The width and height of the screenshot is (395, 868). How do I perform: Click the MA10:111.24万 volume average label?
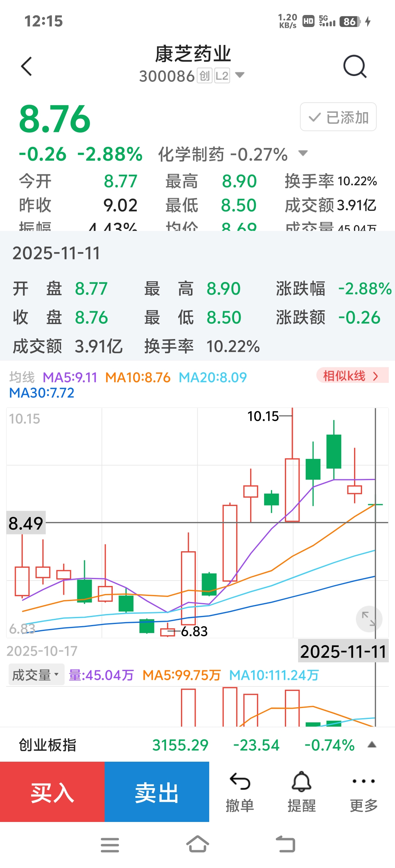(274, 675)
